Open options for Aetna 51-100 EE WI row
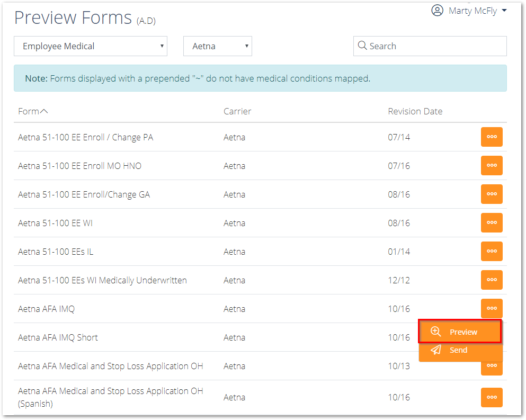Screen dimensions: 526x420 coord(492,222)
